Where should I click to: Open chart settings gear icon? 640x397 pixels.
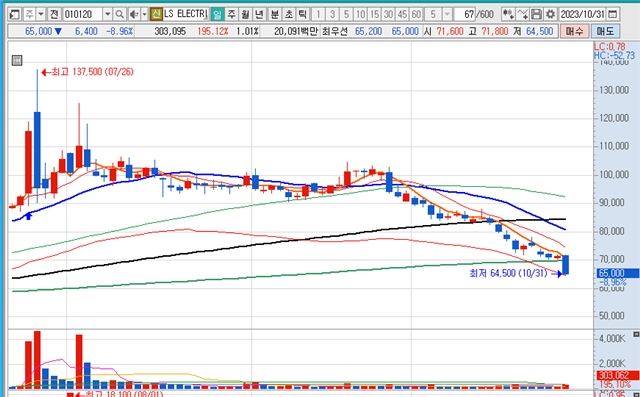tap(550, 15)
